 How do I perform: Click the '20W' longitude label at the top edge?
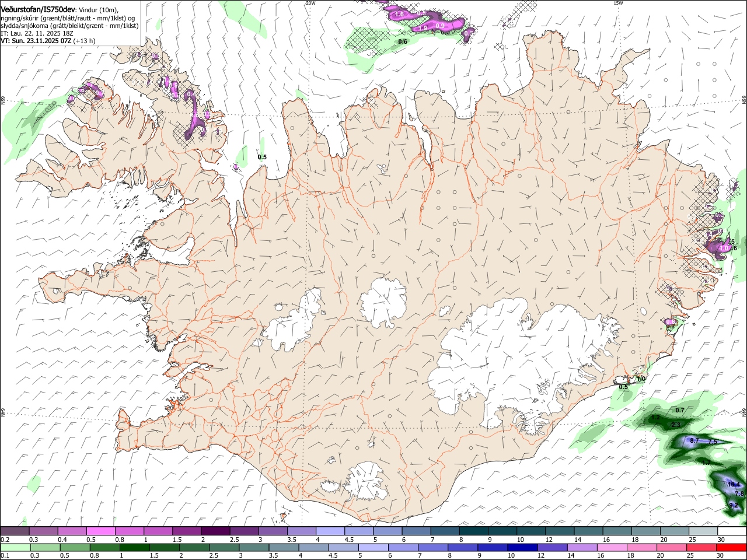point(310,3)
